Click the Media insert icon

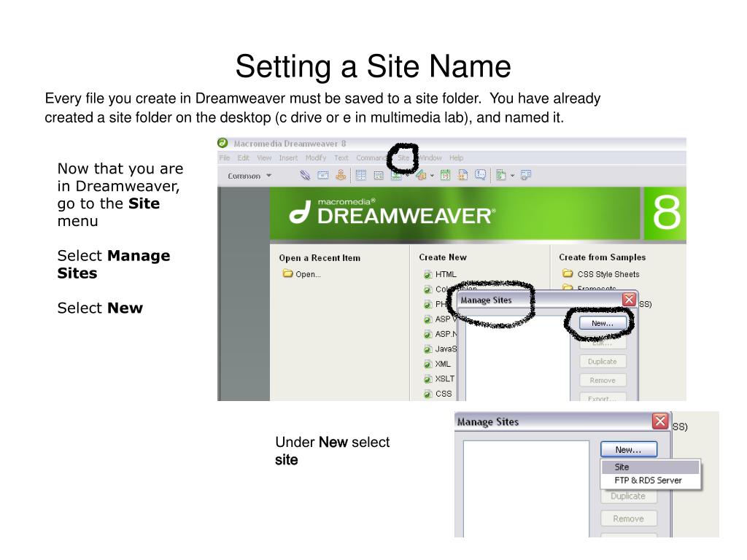(x=421, y=176)
